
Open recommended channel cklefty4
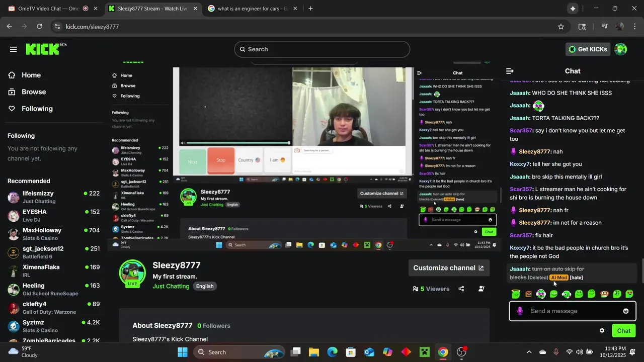pos(53,308)
